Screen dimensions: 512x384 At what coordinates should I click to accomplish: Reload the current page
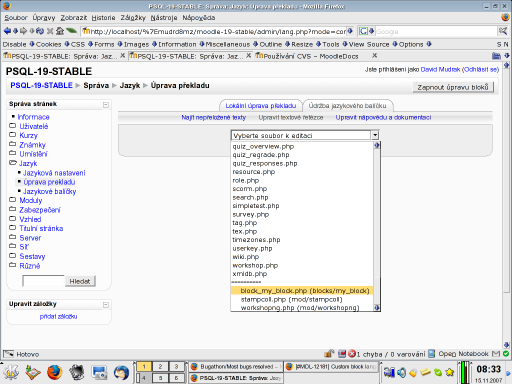[40, 31]
